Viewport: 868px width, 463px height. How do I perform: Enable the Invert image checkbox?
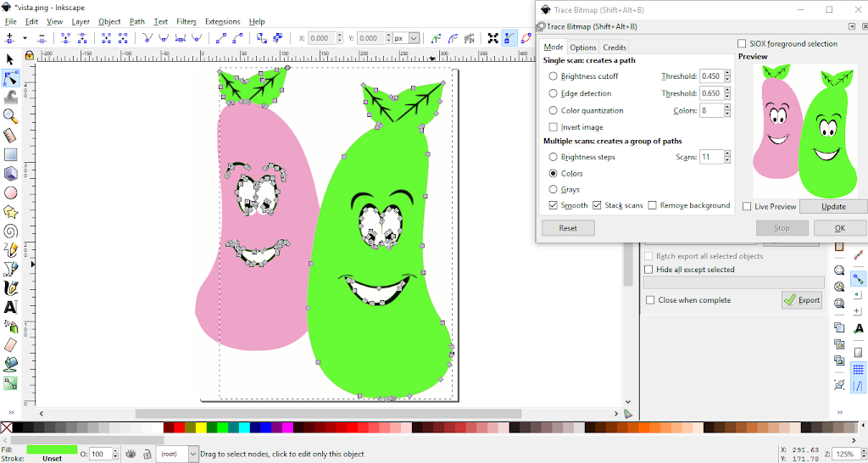click(553, 127)
